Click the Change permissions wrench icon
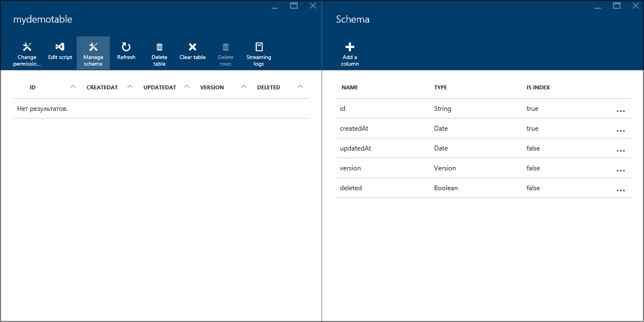The height and width of the screenshot is (322, 644). [x=26, y=47]
